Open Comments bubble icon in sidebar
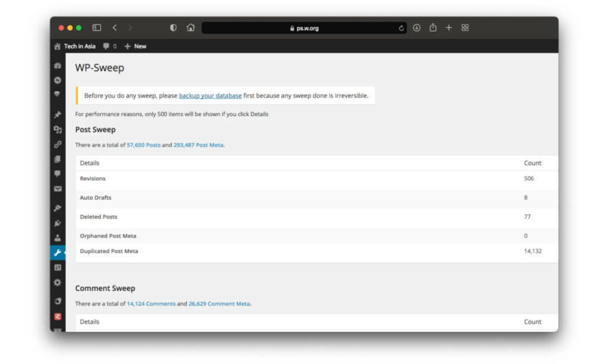Image resolution: width=609 pixels, height=364 pixels. (x=58, y=174)
